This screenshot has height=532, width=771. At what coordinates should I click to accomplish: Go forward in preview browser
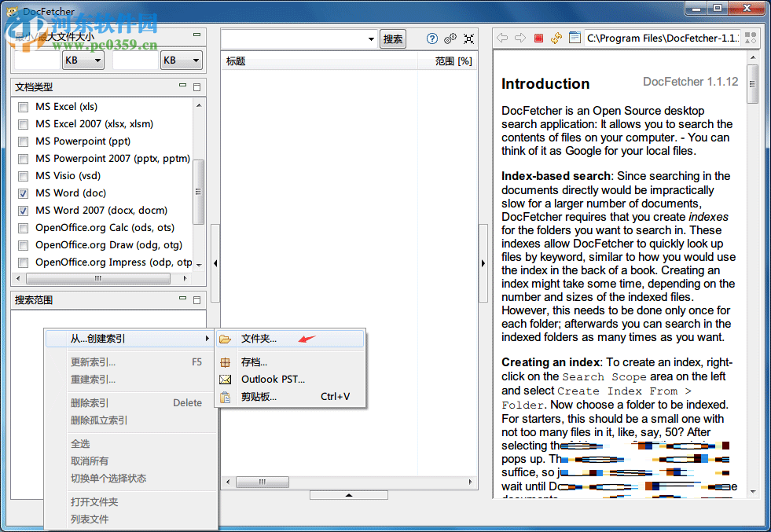[x=520, y=38]
